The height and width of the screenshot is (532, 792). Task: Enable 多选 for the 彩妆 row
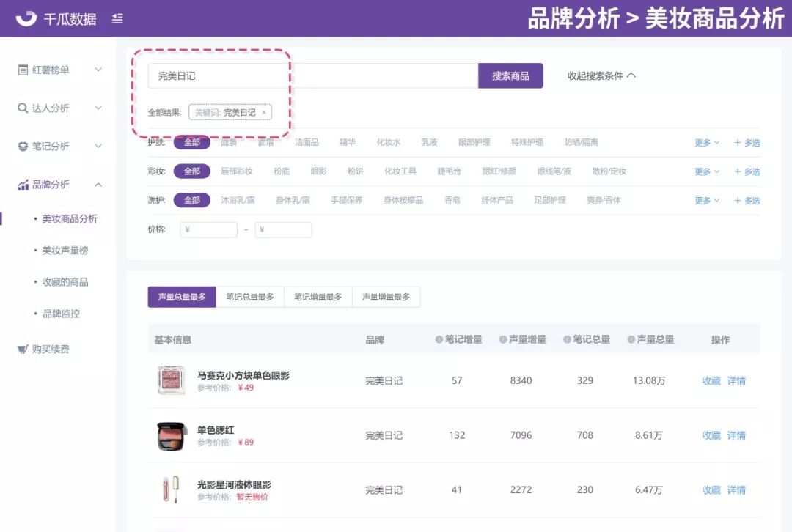point(747,171)
